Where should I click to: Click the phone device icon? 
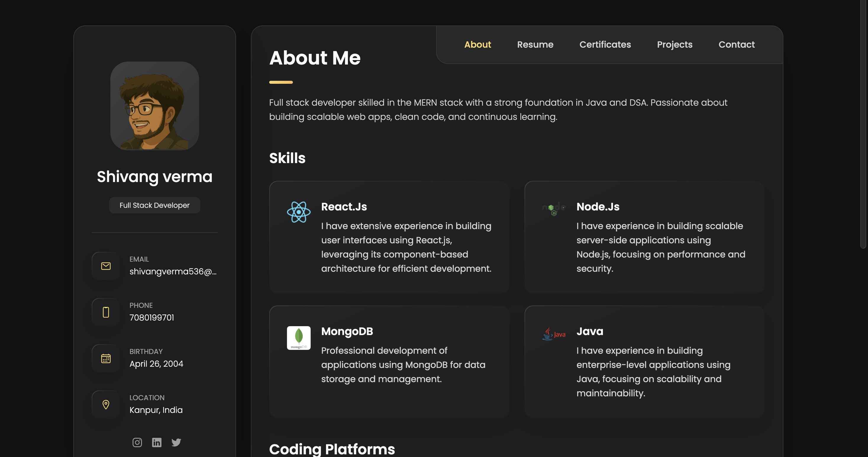(x=106, y=312)
